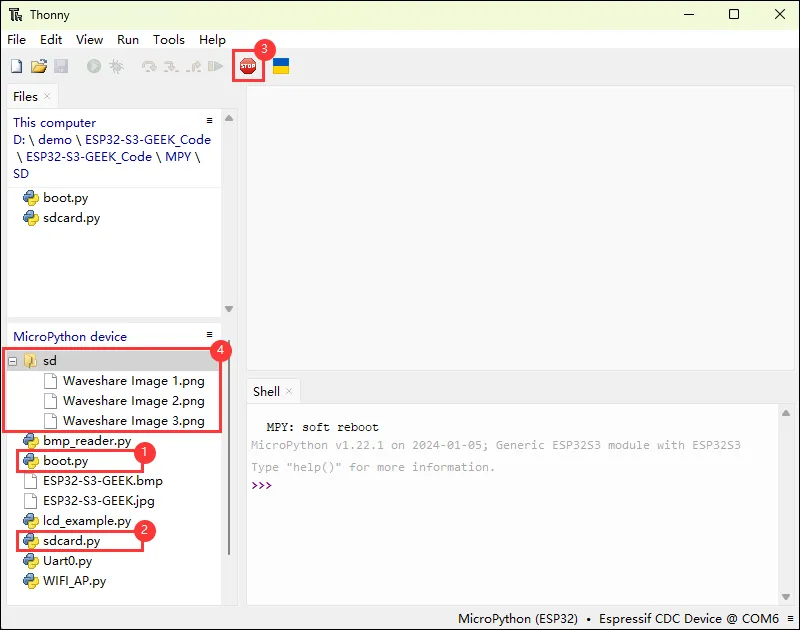Open MicroPython device panel options menu
Image resolution: width=800 pixels, height=630 pixels.
point(210,335)
